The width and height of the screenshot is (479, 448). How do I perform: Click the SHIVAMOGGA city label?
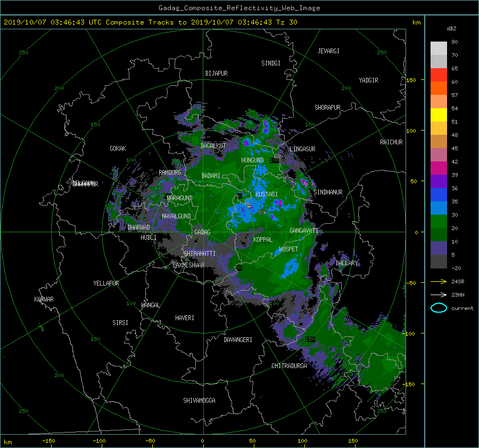(x=199, y=401)
